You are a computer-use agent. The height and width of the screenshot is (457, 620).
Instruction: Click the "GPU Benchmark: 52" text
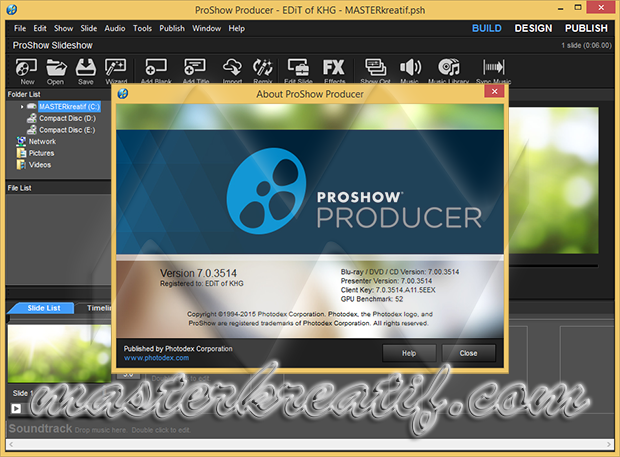click(x=372, y=299)
